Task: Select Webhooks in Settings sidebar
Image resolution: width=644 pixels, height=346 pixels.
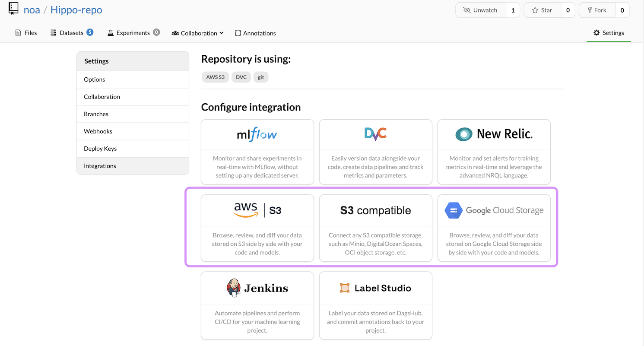Action: tap(98, 131)
